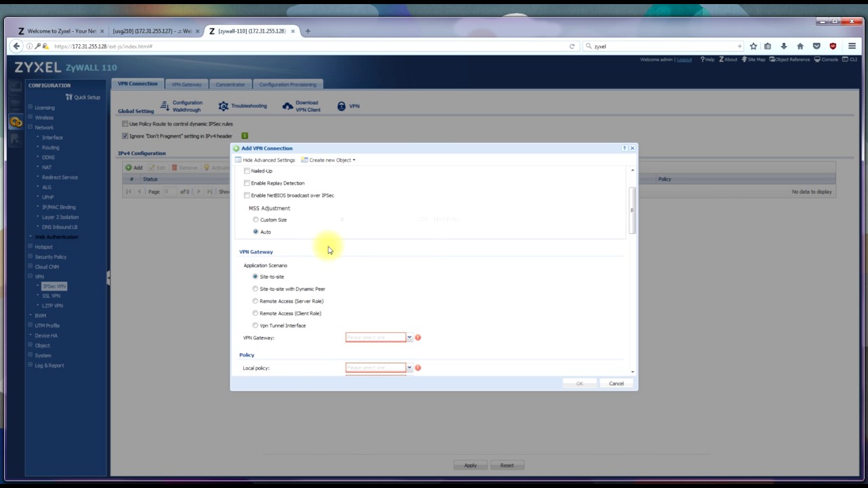Click Reset at page bottom

pos(507,466)
